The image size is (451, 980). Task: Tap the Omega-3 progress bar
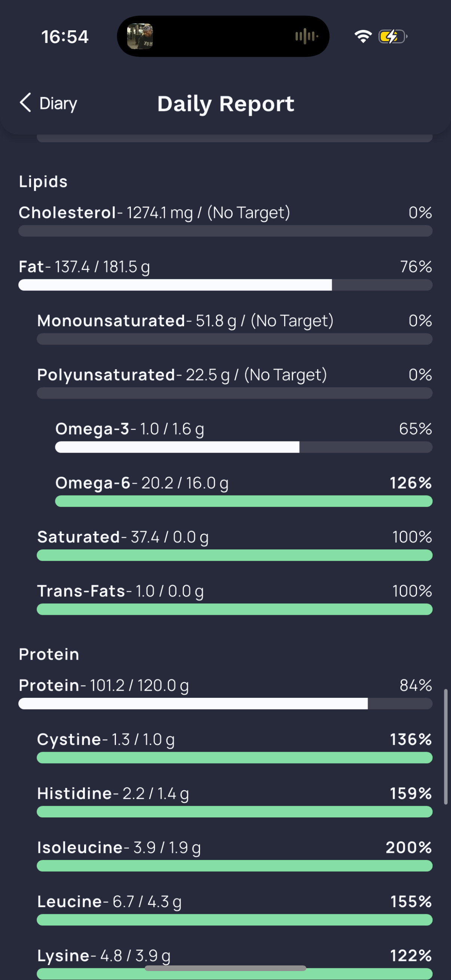243,447
